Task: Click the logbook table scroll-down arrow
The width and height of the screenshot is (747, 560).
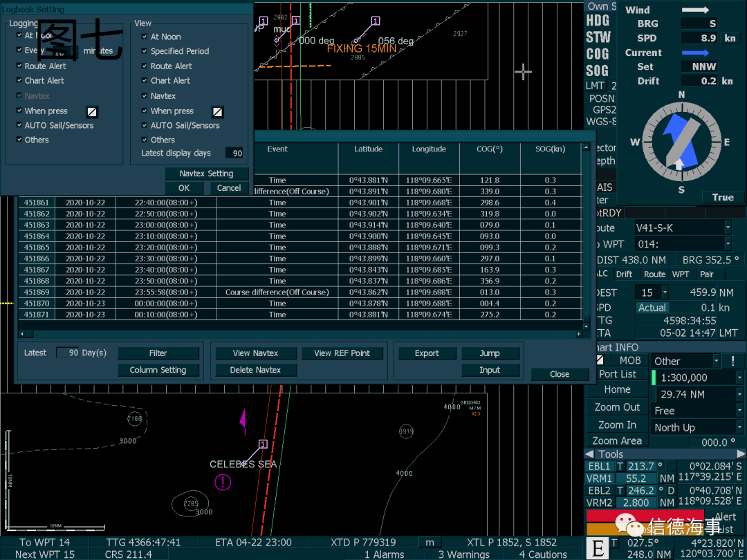Action: [586, 326]
